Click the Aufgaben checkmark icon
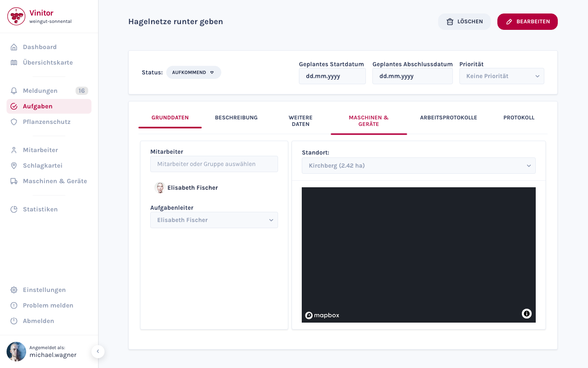The image size is (588, 368). click(x=14, y=106)
